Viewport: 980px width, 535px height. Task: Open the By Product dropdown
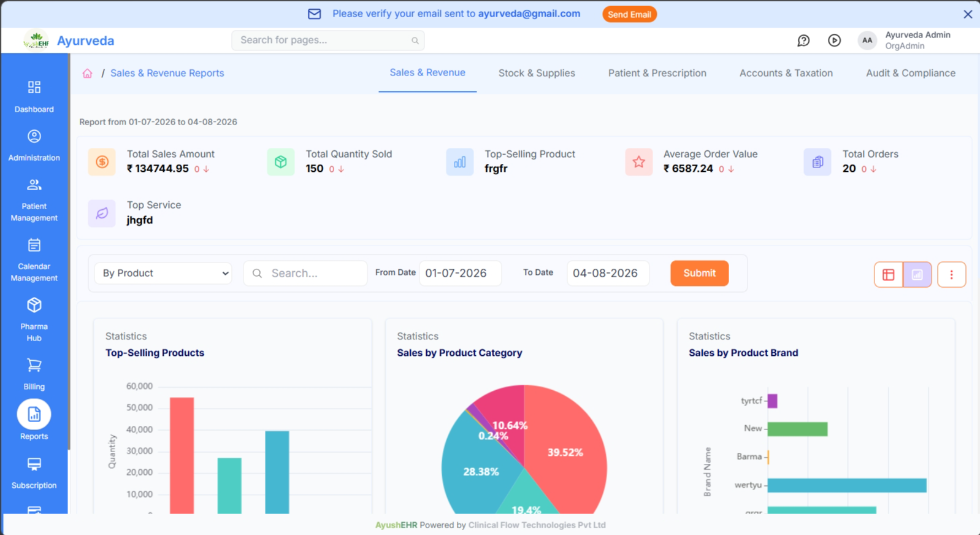163,273
